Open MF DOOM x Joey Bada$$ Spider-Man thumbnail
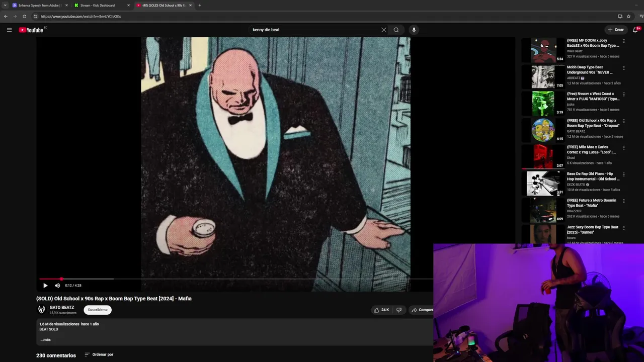Screen dimensions: 644x362 point(543,50)
